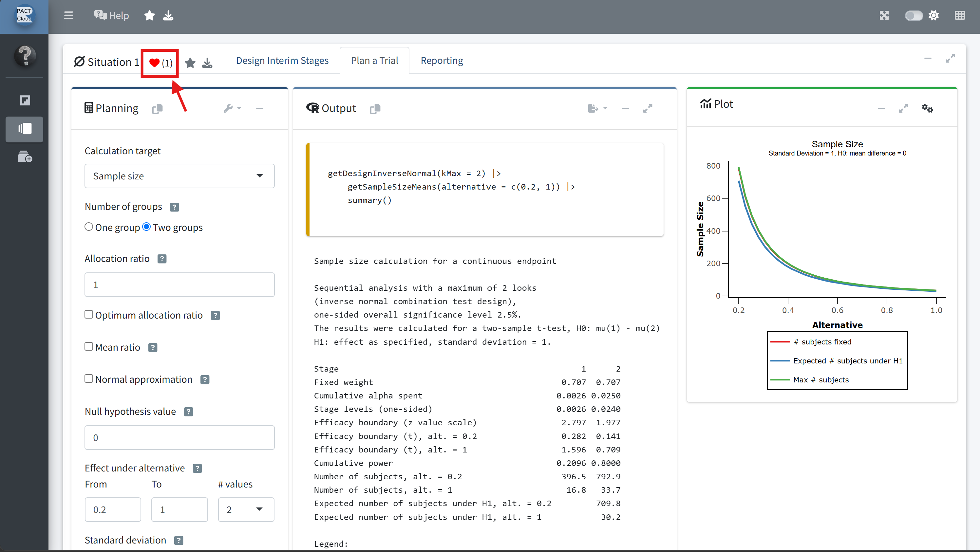Open the hamburger sidebar menu
Screen dimensions: 980x552
68,16
